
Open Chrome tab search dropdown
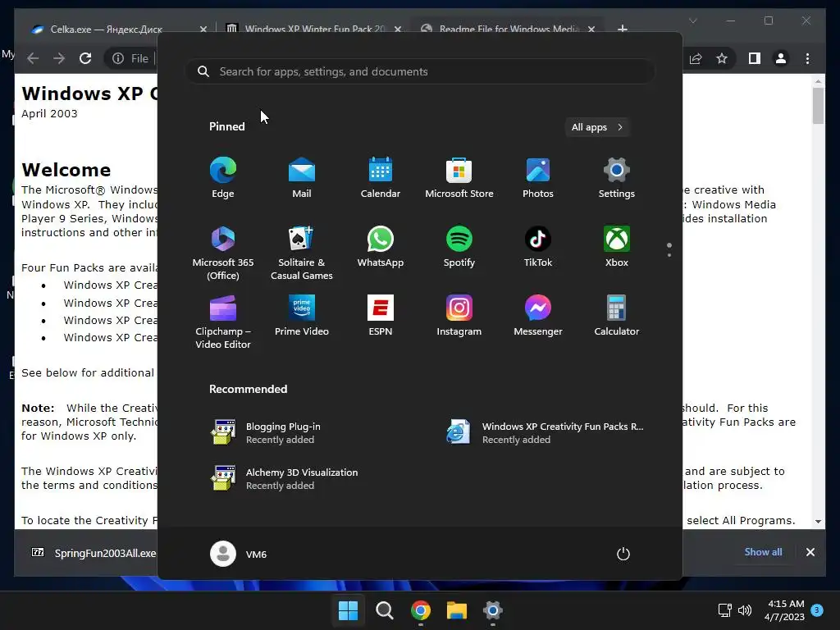pos(692,21)
